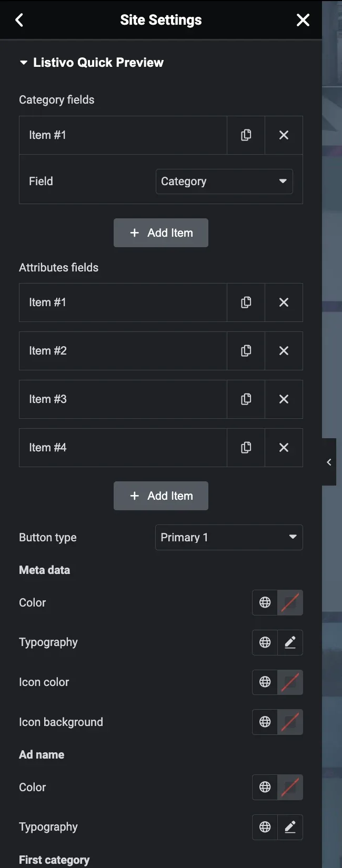Open global fonts for Meta data Typography
The image size is (342, 868).
tap(265, 642)
